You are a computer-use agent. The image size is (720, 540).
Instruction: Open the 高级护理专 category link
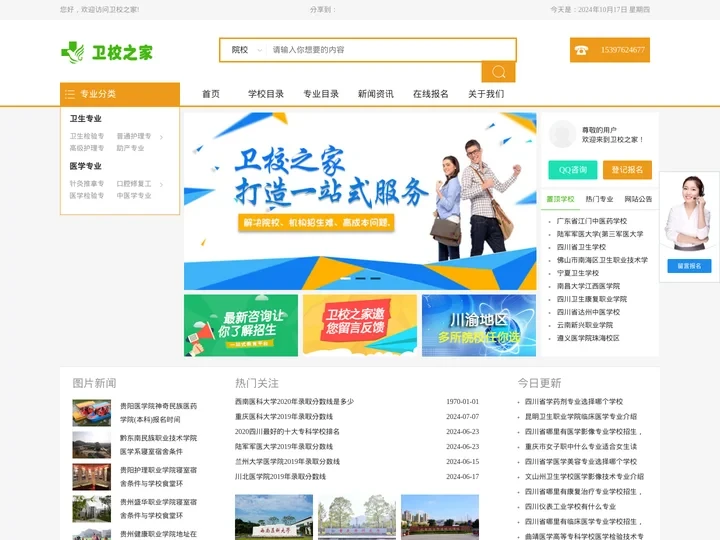coord(87,148)
